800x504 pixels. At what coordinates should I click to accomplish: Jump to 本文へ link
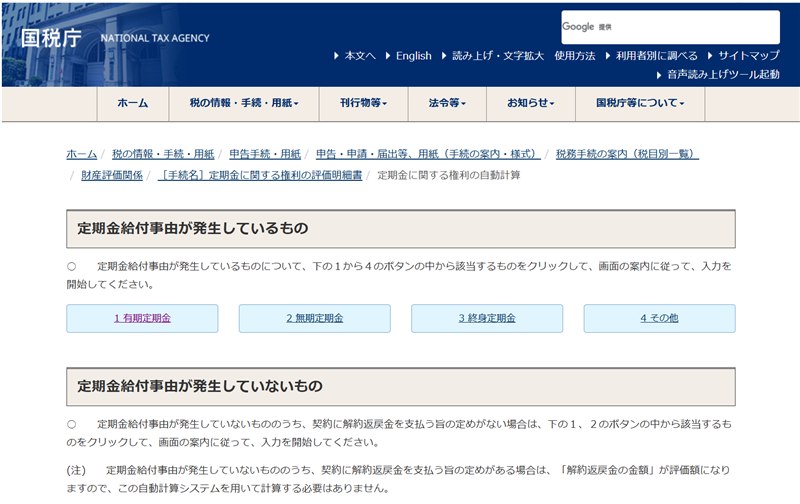(360, 56)
